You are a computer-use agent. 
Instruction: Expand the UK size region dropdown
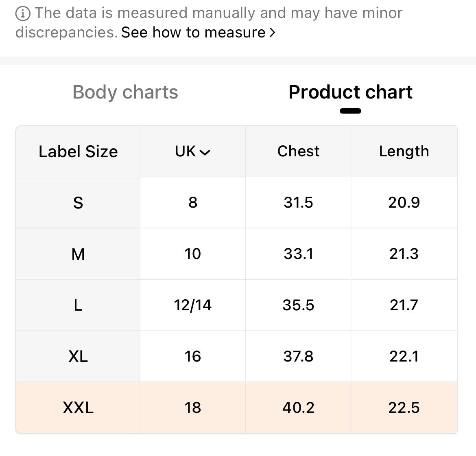tap(192, 151)
